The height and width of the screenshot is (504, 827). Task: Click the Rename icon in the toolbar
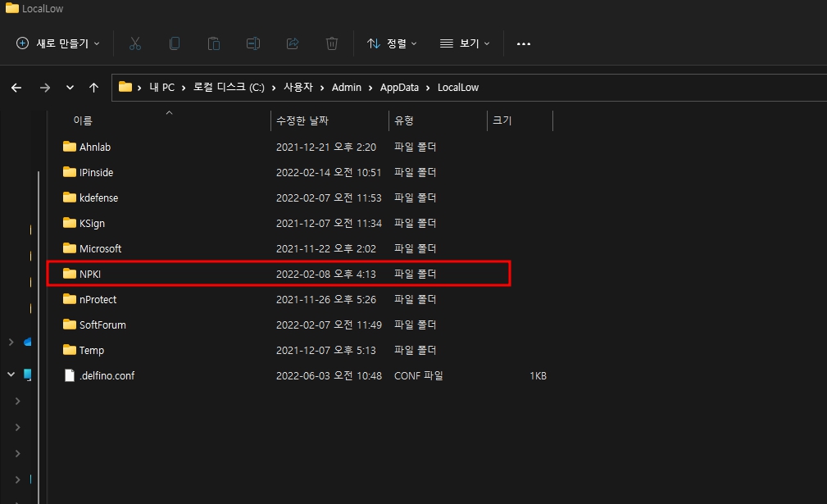[252, 43]
